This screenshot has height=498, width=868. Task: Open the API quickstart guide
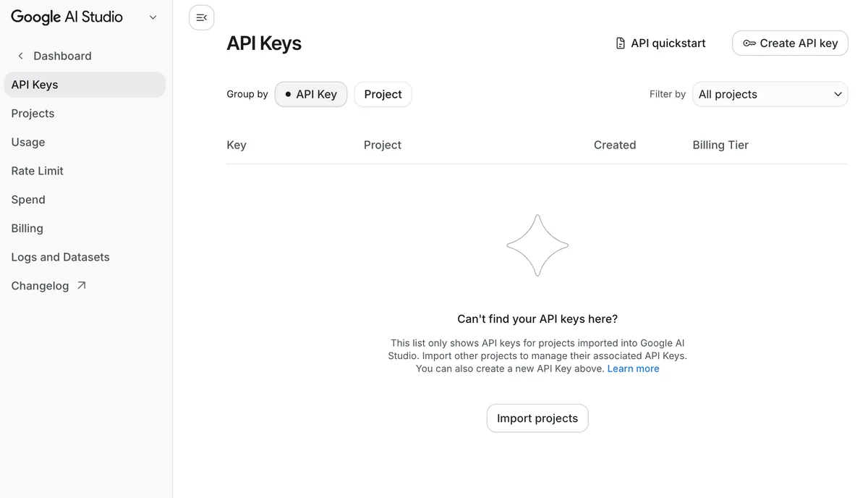660,43
